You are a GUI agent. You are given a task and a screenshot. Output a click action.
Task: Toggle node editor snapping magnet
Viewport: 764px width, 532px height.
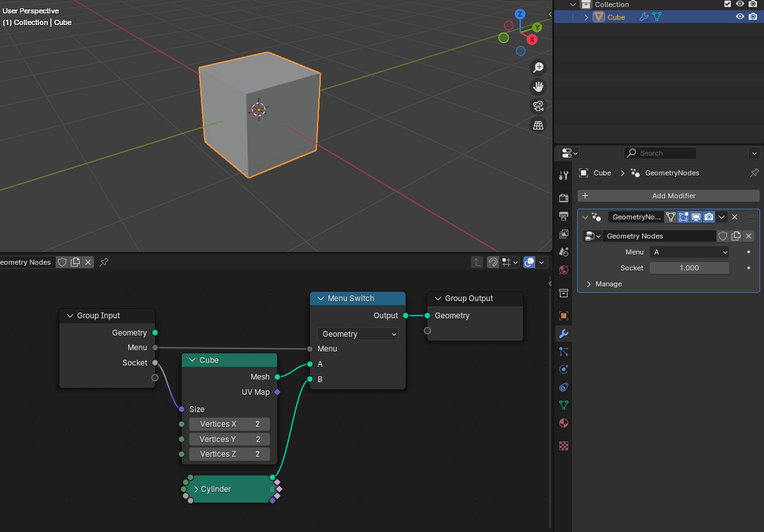click(492, 262)
